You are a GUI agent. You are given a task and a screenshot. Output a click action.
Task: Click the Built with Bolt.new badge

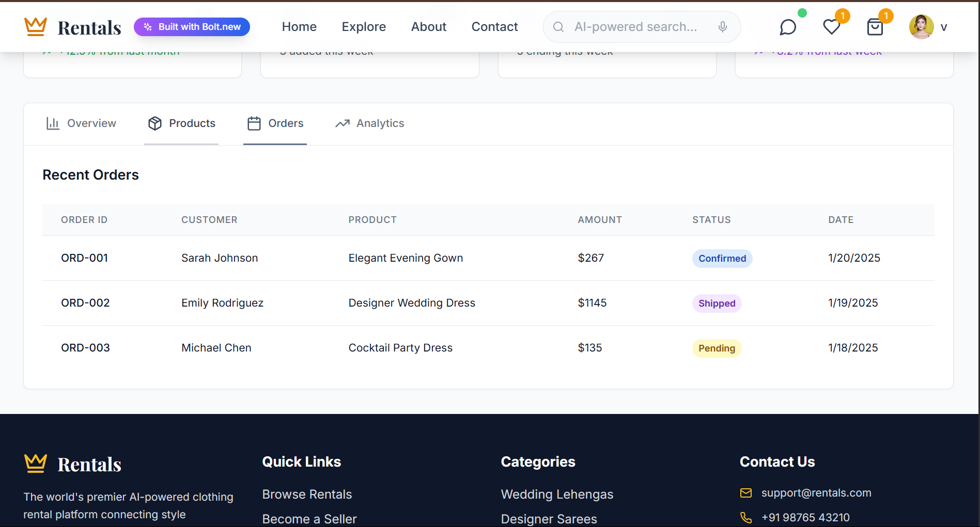(x=192, y=27)
